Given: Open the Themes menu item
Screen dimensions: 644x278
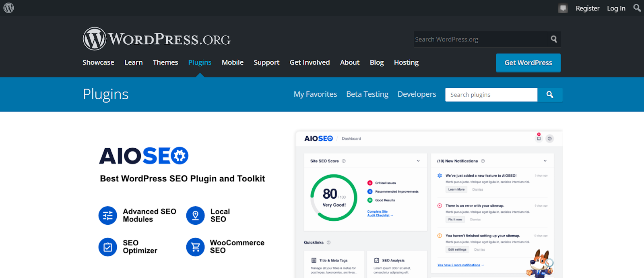Looking at the screenshot, I should (165, 62).
